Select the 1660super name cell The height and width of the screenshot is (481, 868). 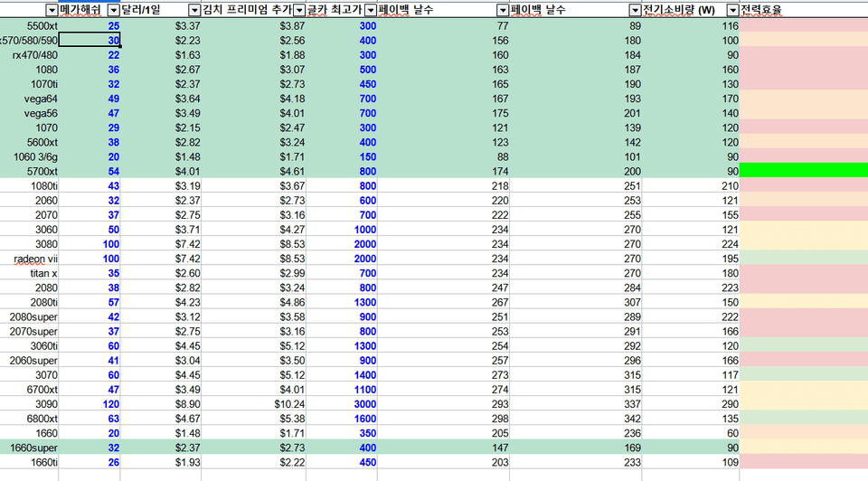[29, 448]
